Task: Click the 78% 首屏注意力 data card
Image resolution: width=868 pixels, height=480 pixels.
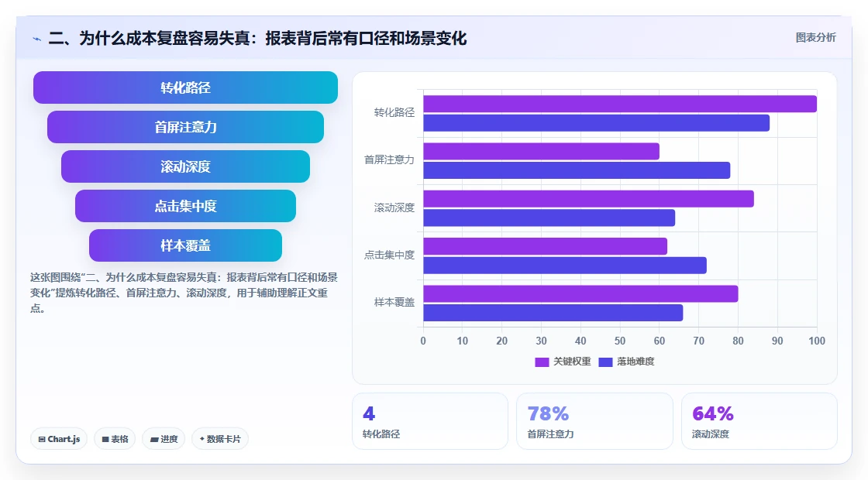Action: [594, 421]
